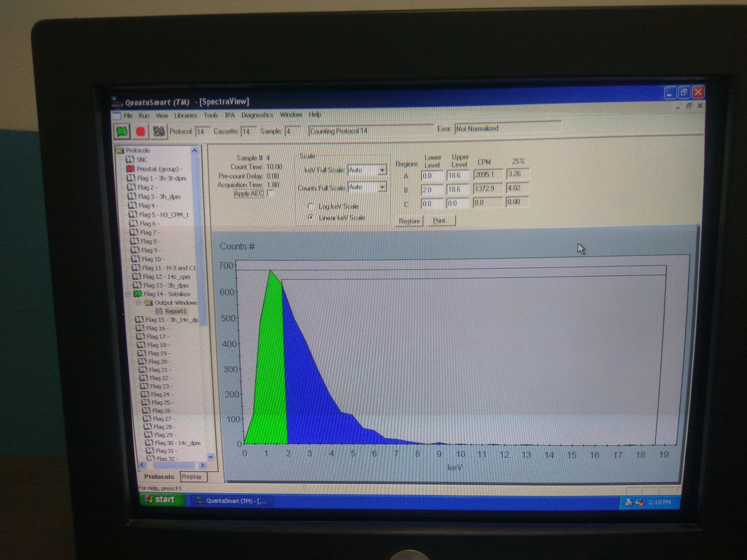Image resolution: width=747 pixels, height=560 pixels.
Task: Open the Run menu
Action: 144,115
